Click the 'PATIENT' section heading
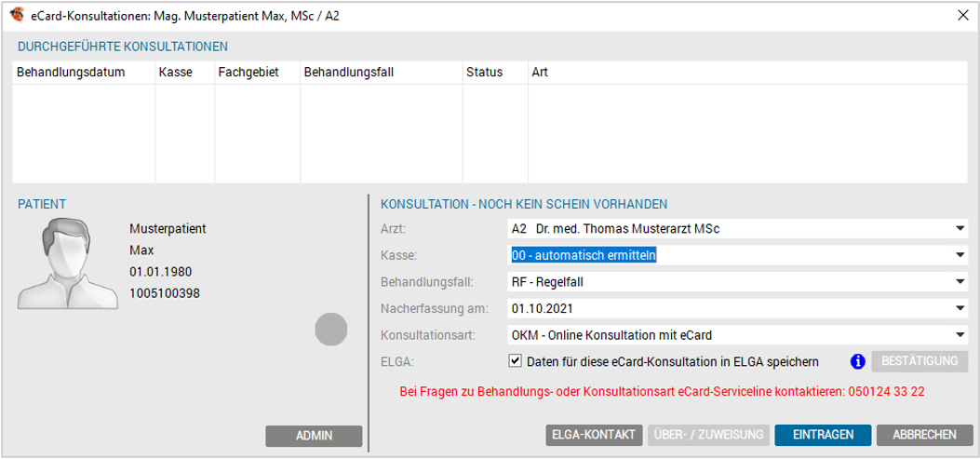 point(42,204)
